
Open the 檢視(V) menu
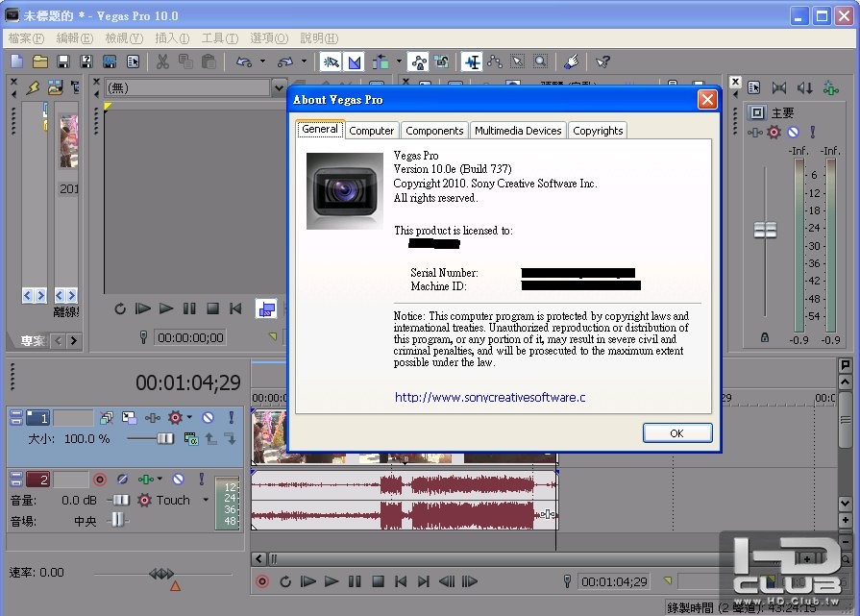tap(124, 38)
